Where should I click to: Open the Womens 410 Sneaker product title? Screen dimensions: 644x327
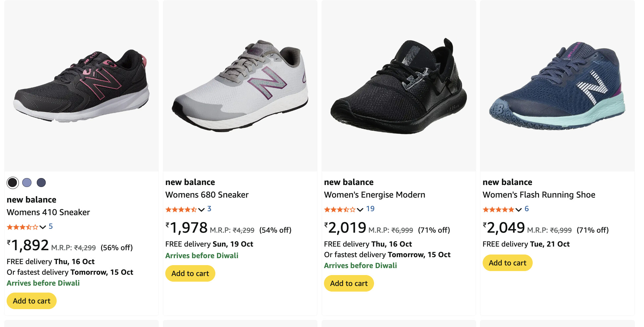48,212
